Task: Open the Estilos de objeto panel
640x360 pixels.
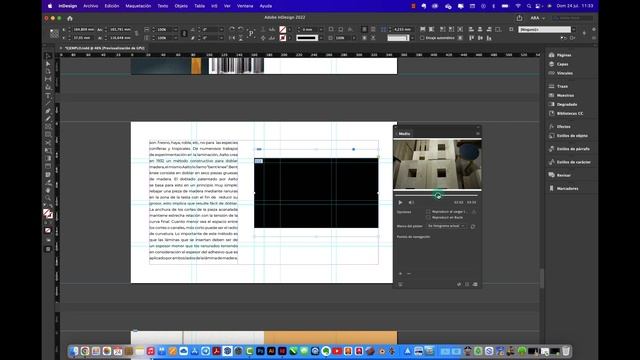Action: click(x=572, y=136)
